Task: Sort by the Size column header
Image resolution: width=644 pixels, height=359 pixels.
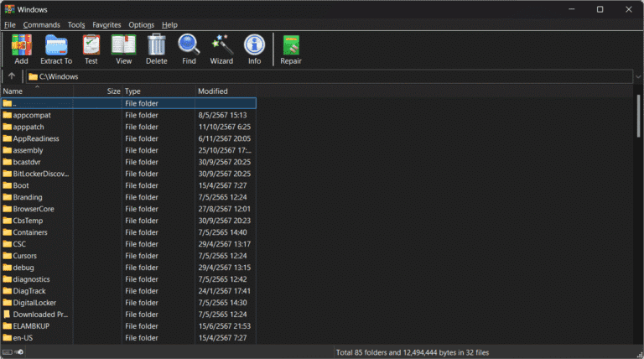Action: [x=97, y=91]
